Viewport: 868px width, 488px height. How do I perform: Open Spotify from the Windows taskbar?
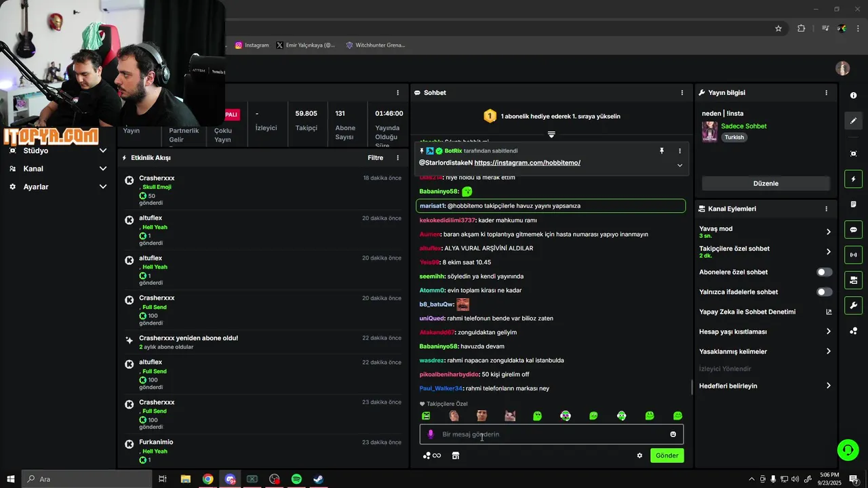296,479
